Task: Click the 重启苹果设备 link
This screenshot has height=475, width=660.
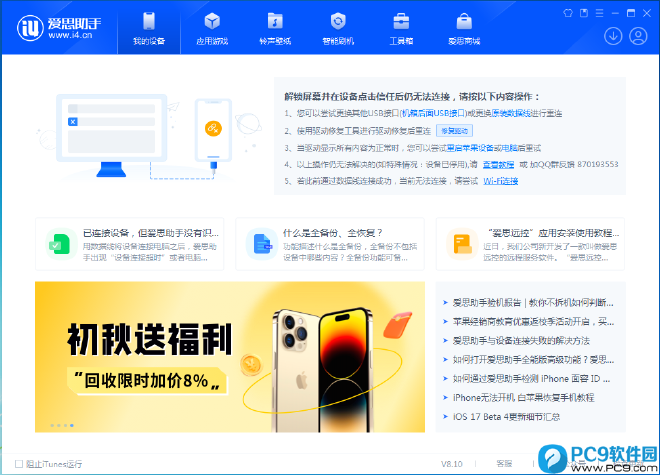Action: (x=470, y=148)
